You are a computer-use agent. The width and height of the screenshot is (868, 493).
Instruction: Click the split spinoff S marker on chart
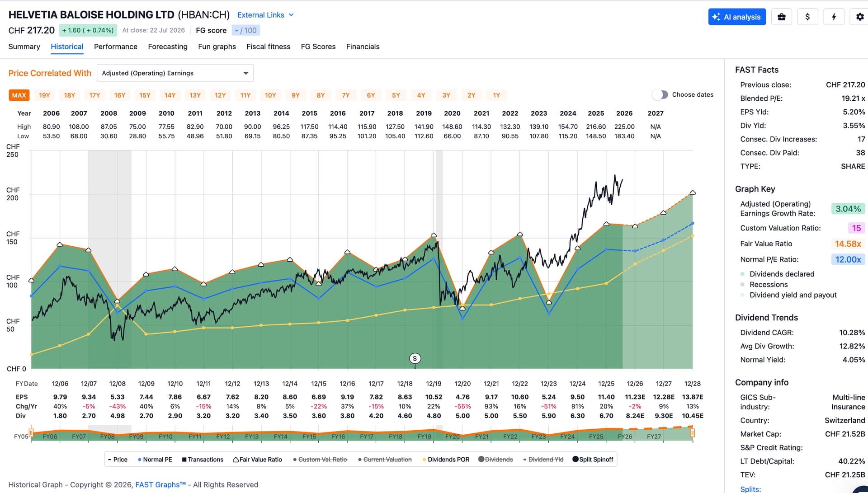415,358
